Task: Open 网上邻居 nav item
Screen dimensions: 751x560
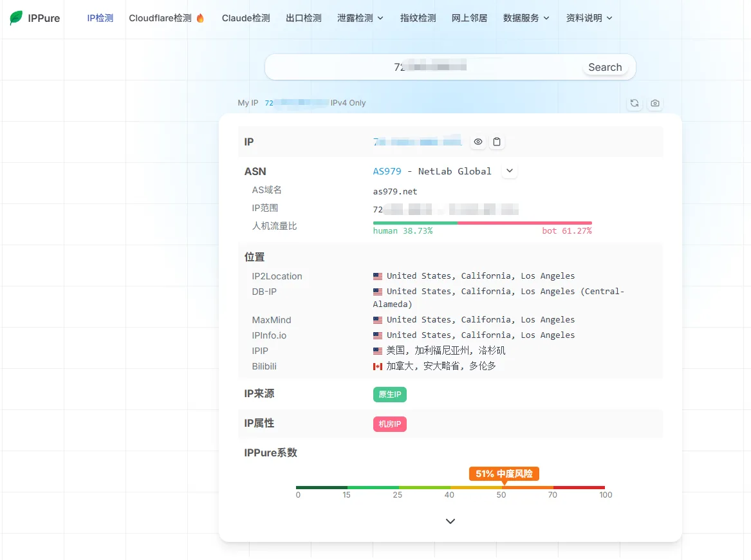Action: tap(469, 18)
